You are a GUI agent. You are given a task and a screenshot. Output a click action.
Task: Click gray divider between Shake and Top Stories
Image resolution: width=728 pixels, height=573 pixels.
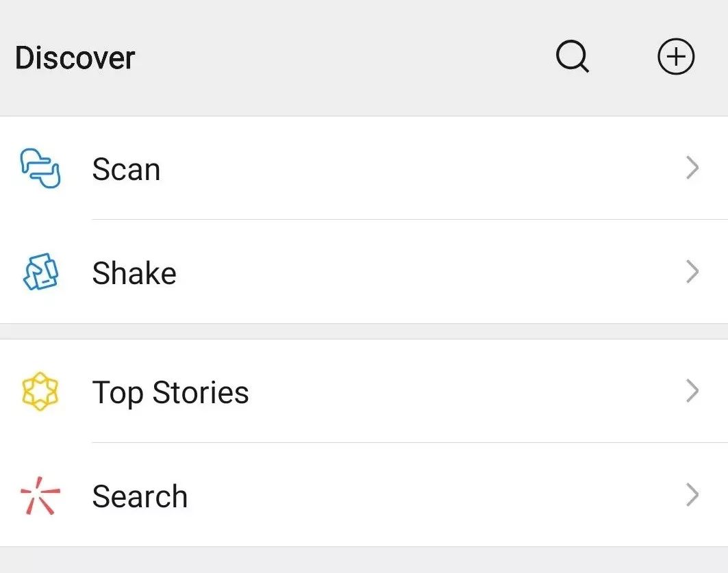coord(364,331)
